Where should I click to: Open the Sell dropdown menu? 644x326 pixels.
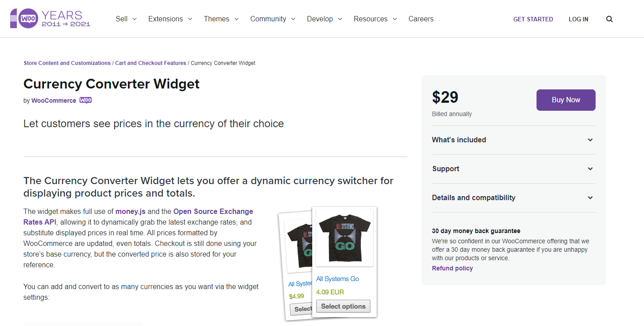click(126, 19)
